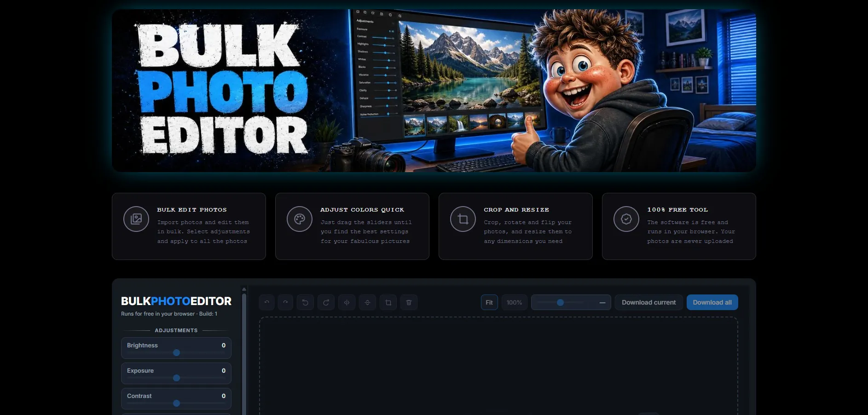Click the Download all button
Image resolution: width=868 pixels, height=415 pixels.
click(712, 302)
